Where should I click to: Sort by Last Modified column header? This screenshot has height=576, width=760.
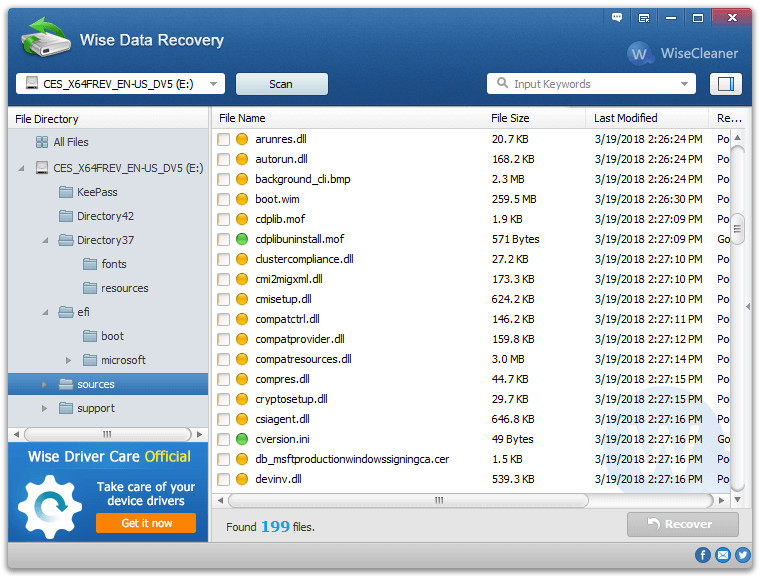(x=625, y=118)
